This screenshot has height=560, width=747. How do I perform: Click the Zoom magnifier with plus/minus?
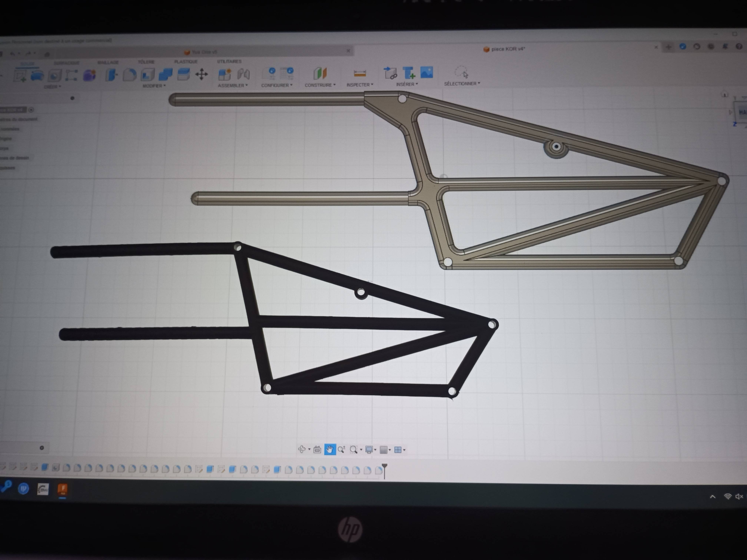point(341,449)
